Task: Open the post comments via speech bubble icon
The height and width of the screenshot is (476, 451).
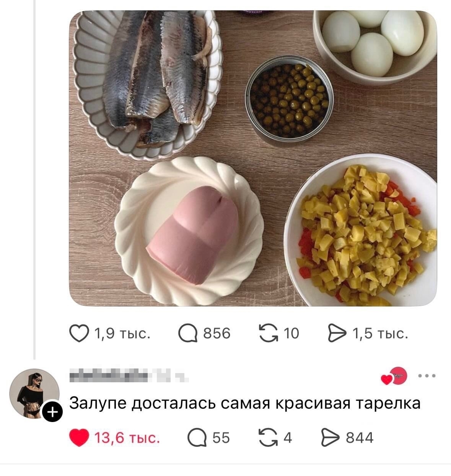Action: (188, 334)
